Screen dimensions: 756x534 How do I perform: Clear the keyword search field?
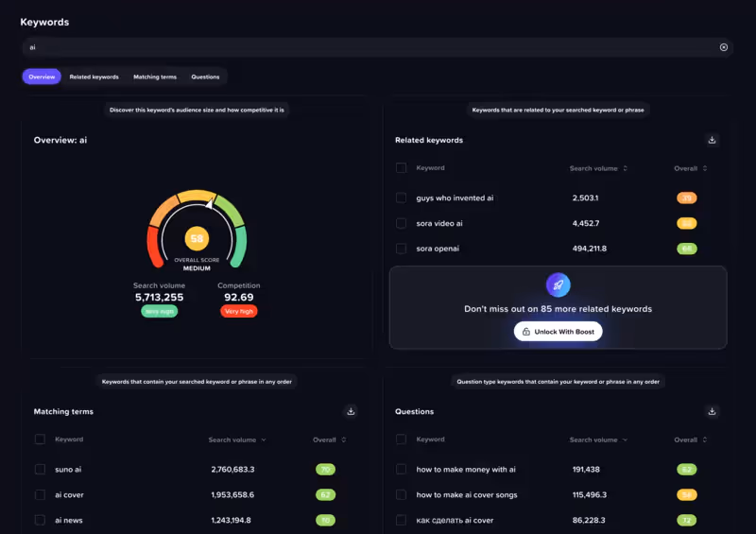(x=723, y=47)
